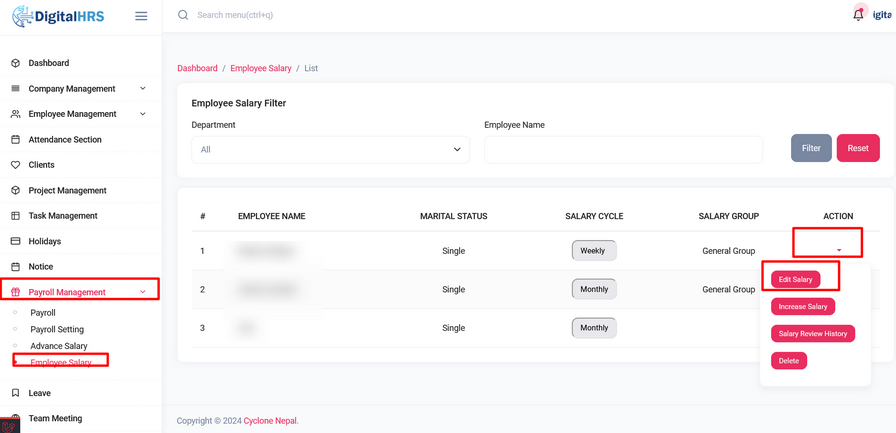The height and width of the screenshot is (433, 896).
Task: Toggle row 3 Monthly salary cycle
Action: [x=594, y=328]
